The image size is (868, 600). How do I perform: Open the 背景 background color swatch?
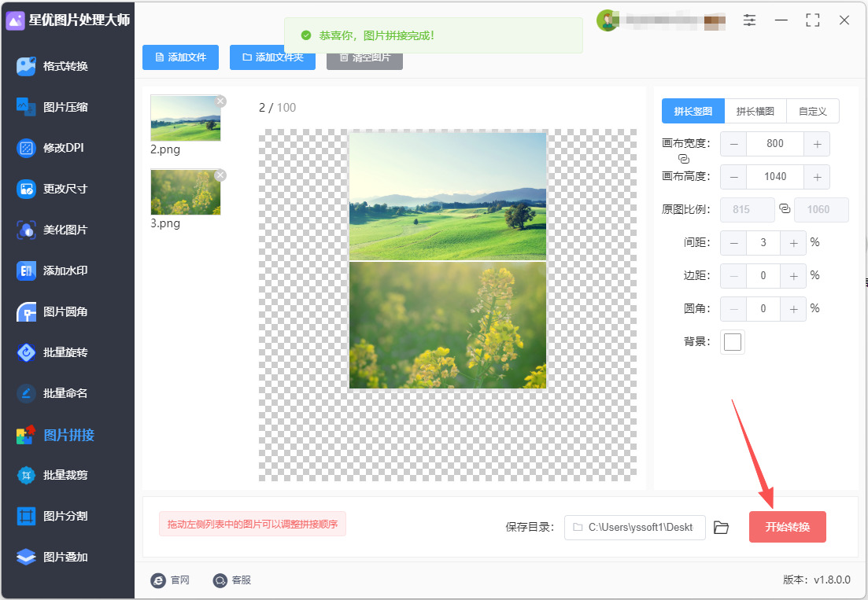coord(733,342)
